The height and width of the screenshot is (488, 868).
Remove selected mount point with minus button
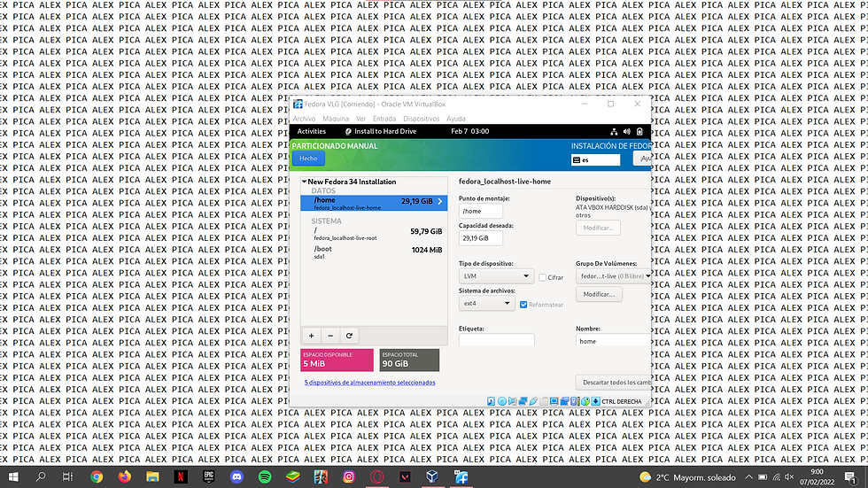pos(330,336)
